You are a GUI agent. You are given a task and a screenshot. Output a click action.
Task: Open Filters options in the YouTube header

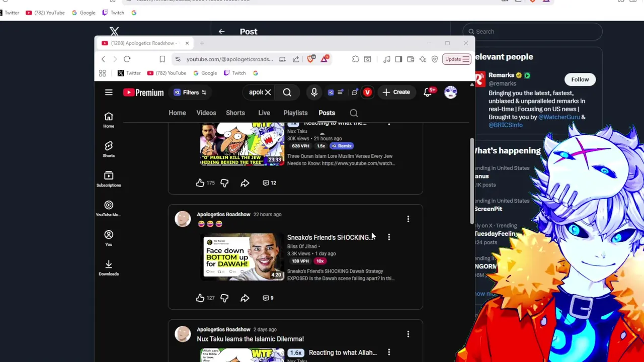click(190, 93)
